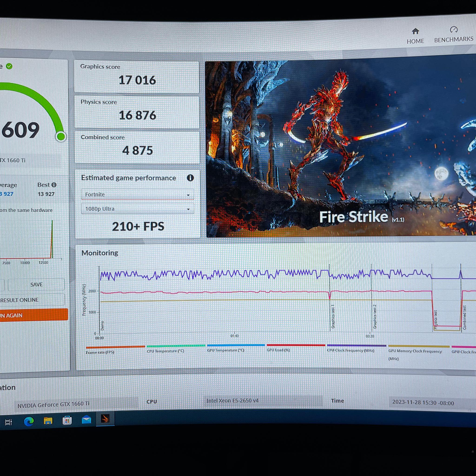Click the Graphics test 1 chart marker
476x476 pixels.
point(333,317)
